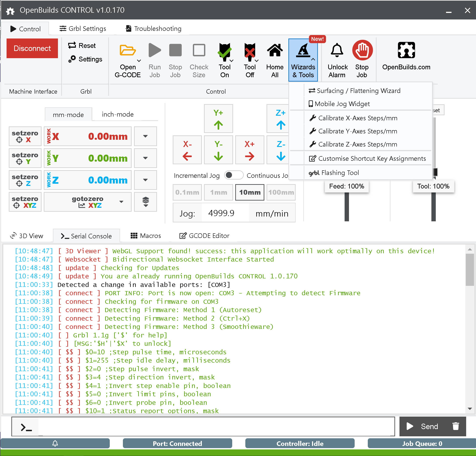This screenshot has width=476, height=456.
Task: Click the notification bell in status bar
Action: 55,443
